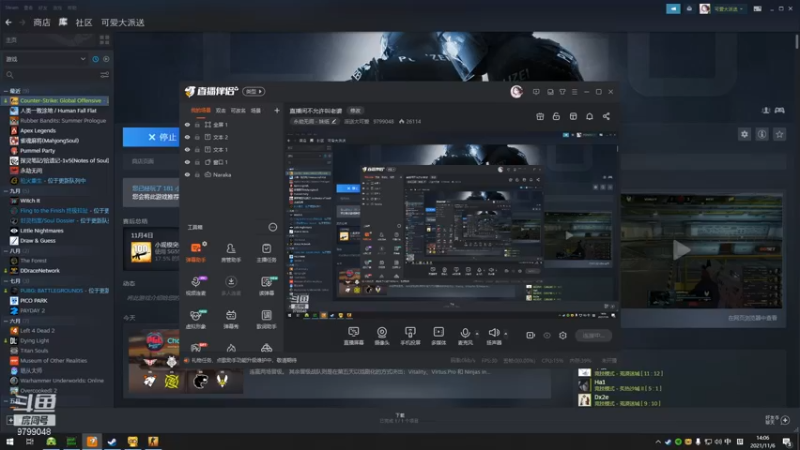The height and width of the screenshot is (450, 800).
Task: Add a 手机投屏 phone cast source
Action: click(x=410, y=336)
